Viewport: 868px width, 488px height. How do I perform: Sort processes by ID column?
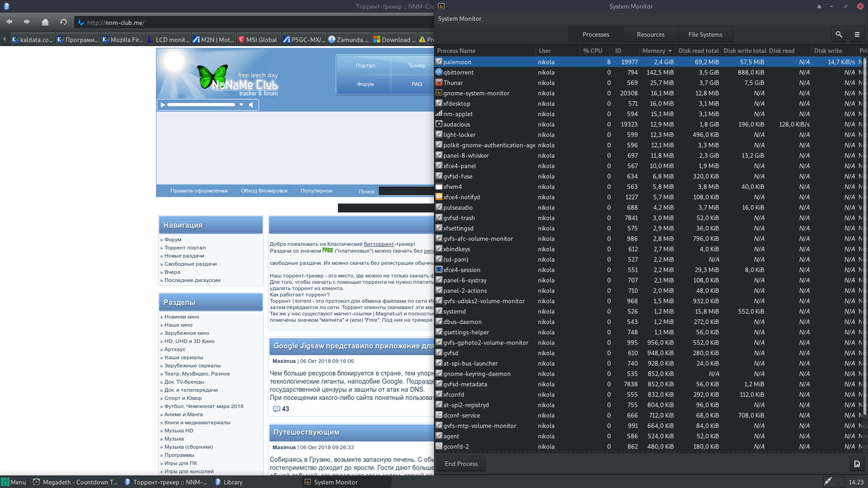point(625,51)
